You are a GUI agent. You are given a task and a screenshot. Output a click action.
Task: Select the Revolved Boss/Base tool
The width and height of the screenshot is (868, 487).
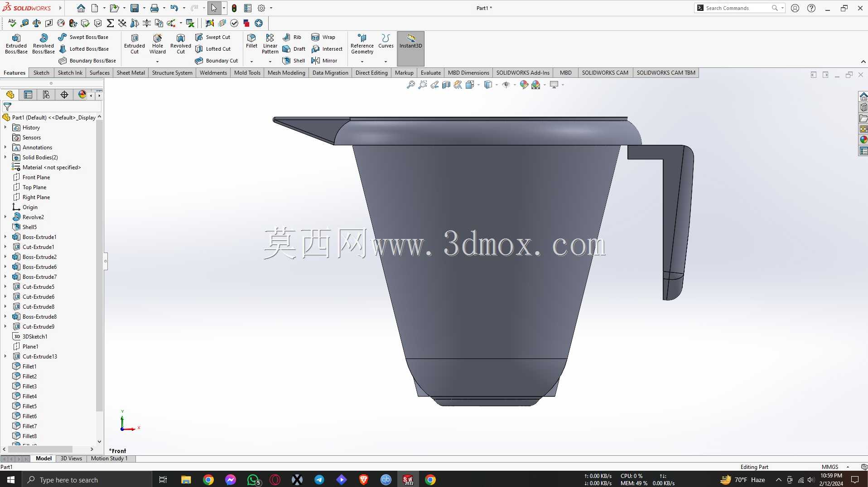point(43,44)
